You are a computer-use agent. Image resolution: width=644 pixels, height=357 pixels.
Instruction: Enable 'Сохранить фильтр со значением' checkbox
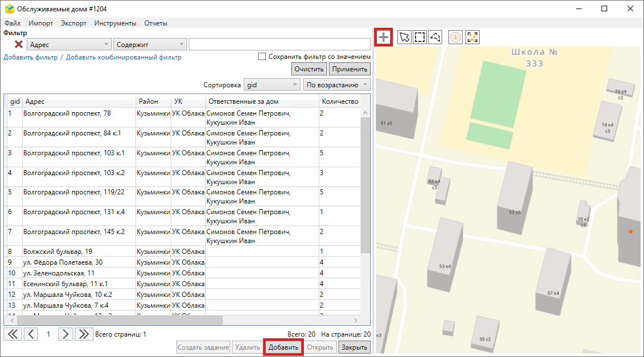coord(262,57)
